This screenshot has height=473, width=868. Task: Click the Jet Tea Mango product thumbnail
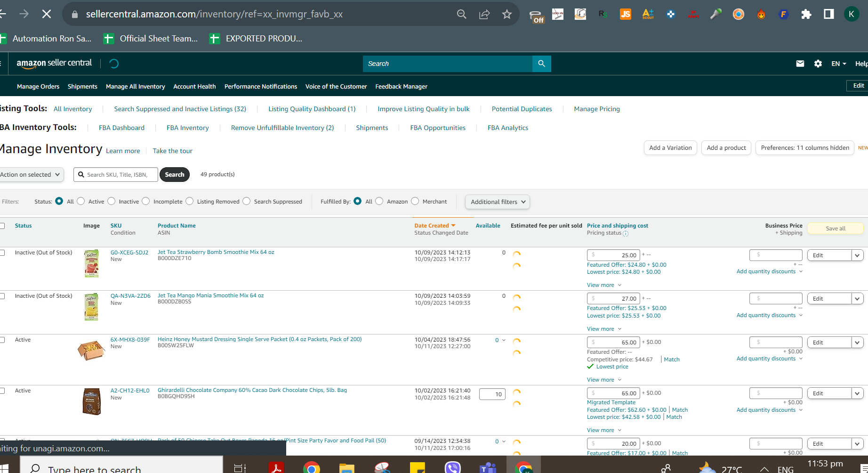[91, 307]
